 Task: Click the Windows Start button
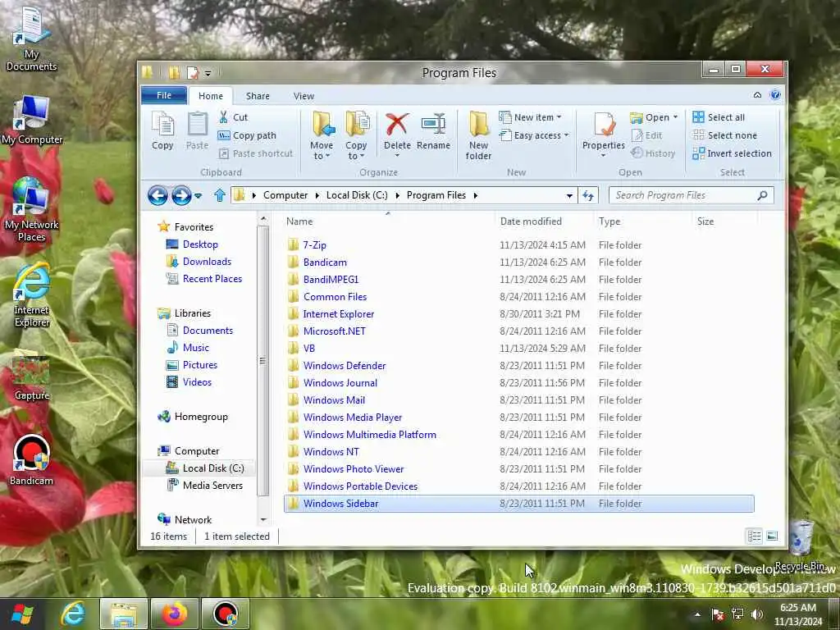[22, 614]
